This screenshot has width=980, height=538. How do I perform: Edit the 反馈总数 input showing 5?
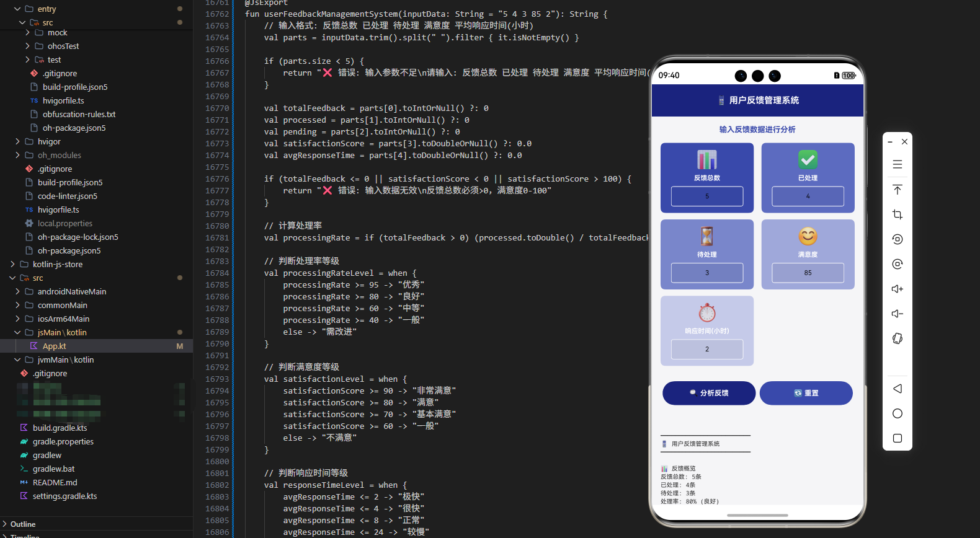click(x=707, y=196)
